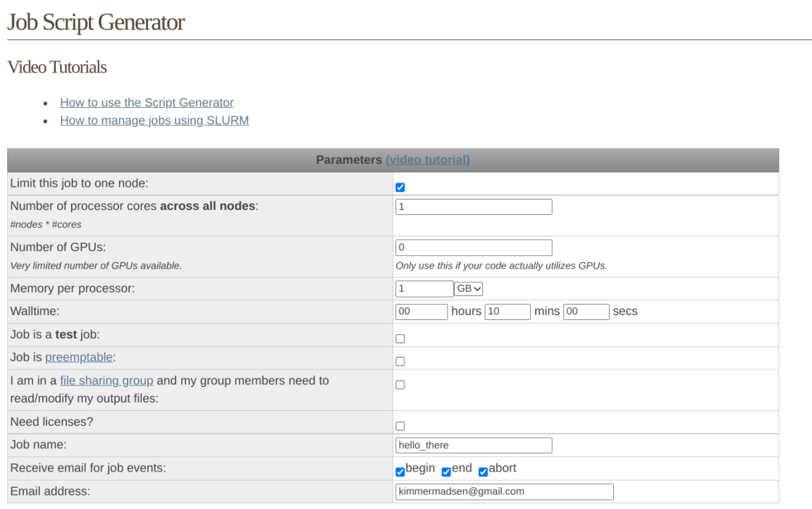Open the memory unit GB dropdown

click(x=469, y=289)
